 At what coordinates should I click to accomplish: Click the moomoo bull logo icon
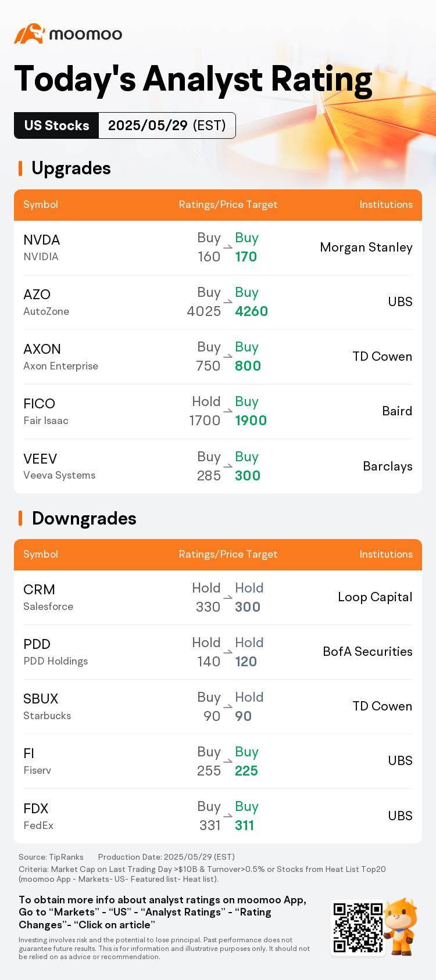click(30, 34)
